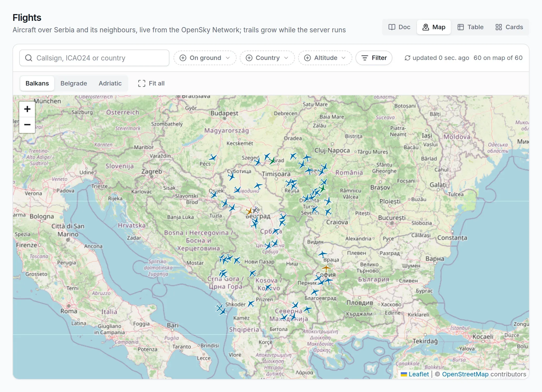
Task: Select the Map view tab
Action: point(434,27)
